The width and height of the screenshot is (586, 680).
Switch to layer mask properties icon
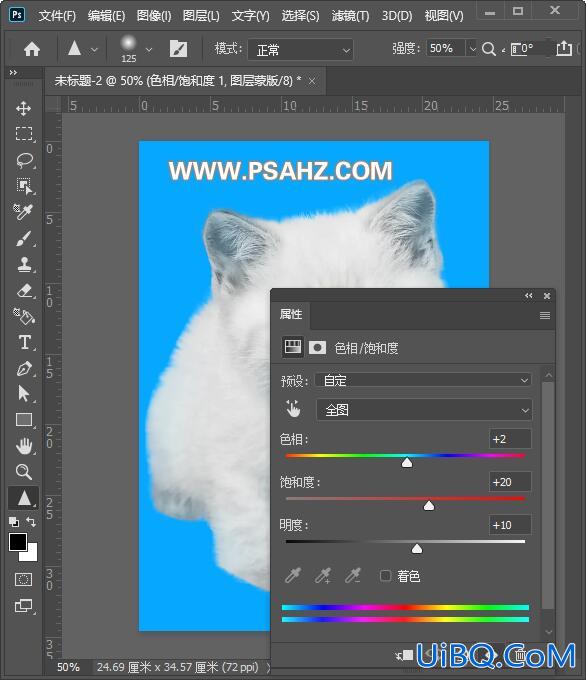(x=318, y=347)
